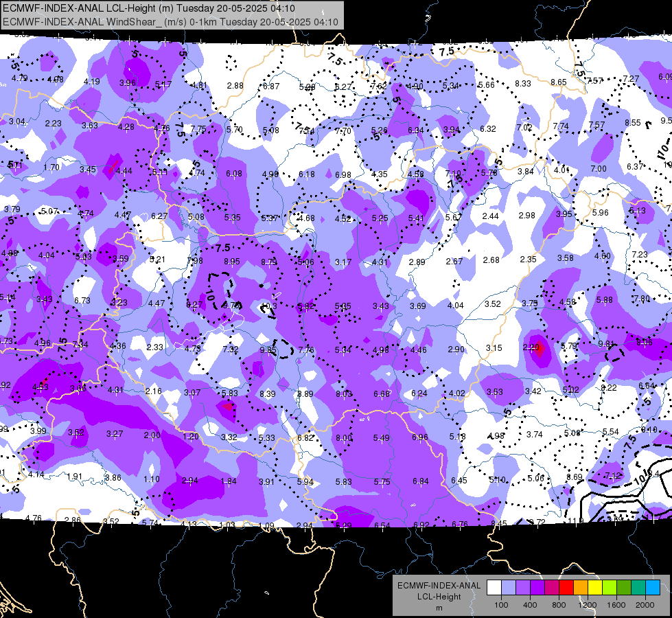
Task: Click the wind shear value 8.39
Action: point(268,393)
